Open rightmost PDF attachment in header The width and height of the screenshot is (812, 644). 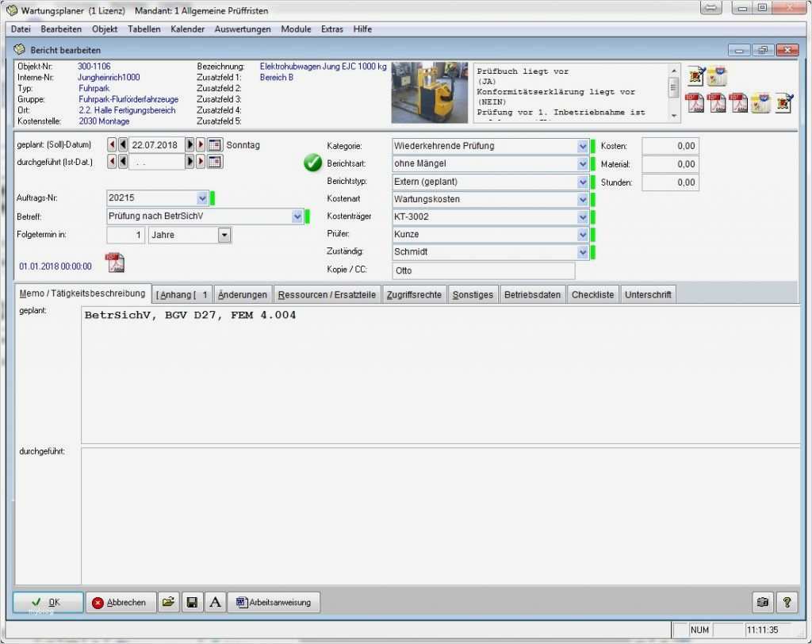pos(738,102)
